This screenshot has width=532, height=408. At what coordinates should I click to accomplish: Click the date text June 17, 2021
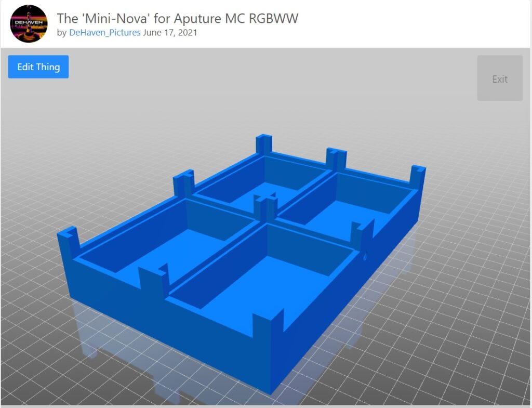pyautogui.click(x=170, y=33)
